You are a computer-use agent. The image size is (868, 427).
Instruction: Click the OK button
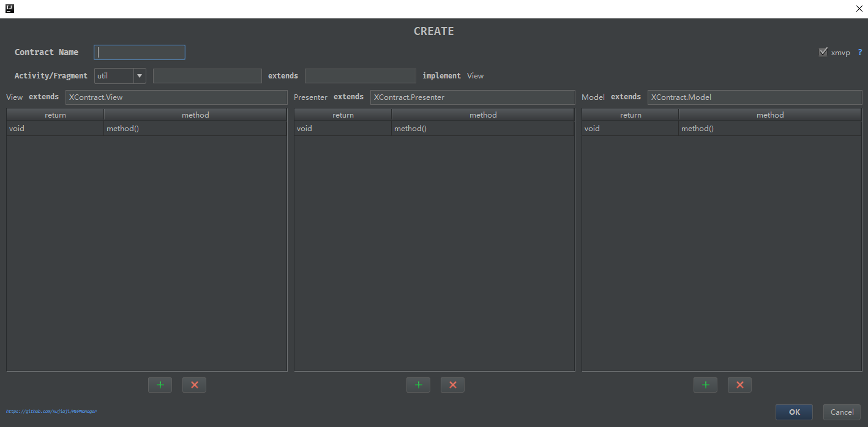coord(794,412)
